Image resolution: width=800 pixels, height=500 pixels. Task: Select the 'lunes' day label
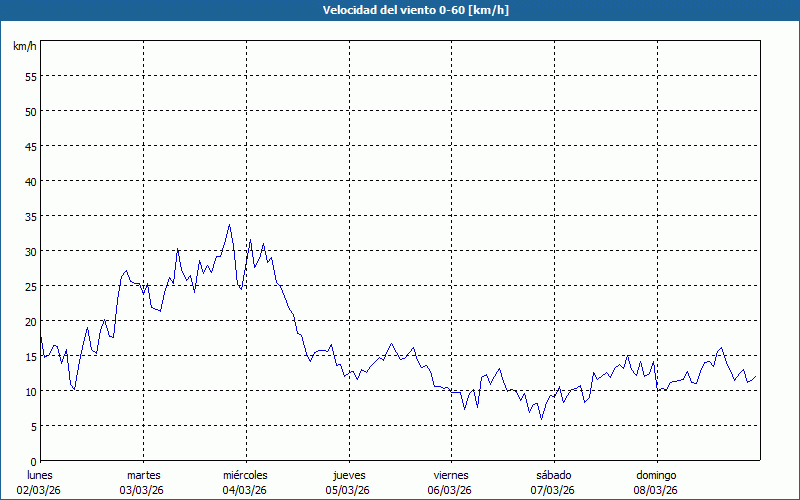40,475
